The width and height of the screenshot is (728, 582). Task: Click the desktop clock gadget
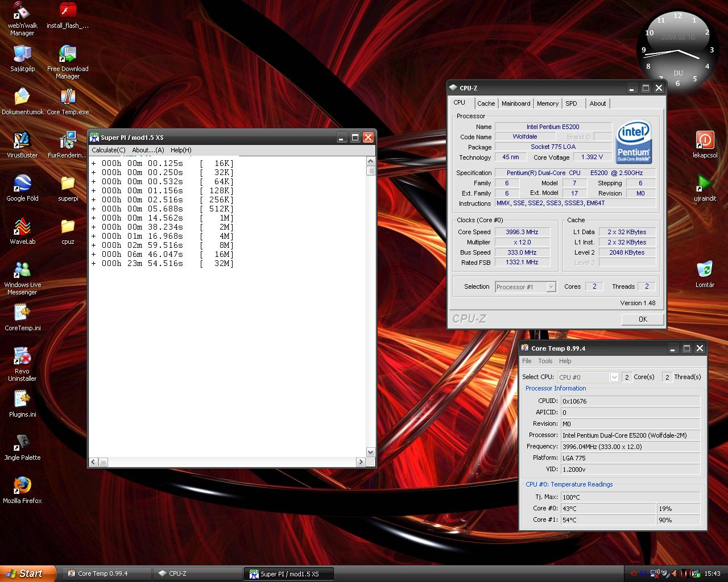(x=678, y=50)
